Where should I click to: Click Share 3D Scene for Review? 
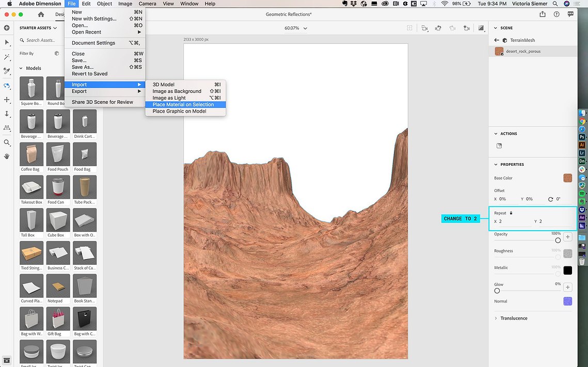coord(105,102)
